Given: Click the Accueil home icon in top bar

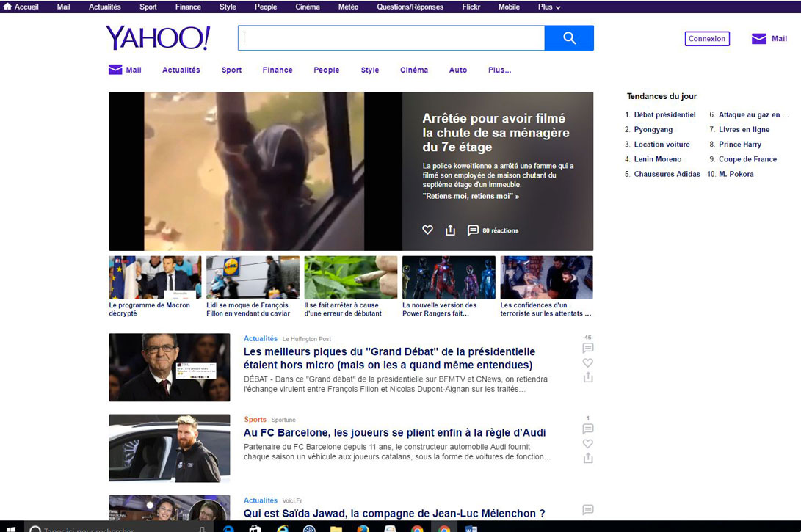Looking at the screenshot, I should point(7,7).
